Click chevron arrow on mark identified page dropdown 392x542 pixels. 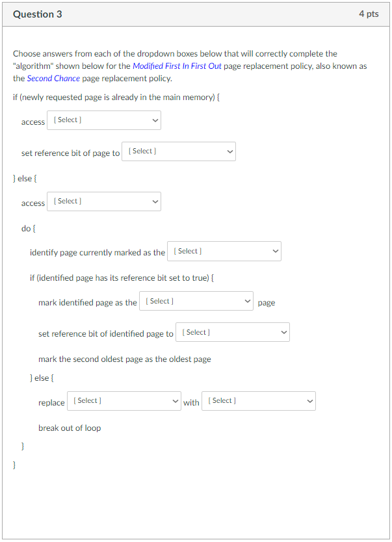point(247,301)
